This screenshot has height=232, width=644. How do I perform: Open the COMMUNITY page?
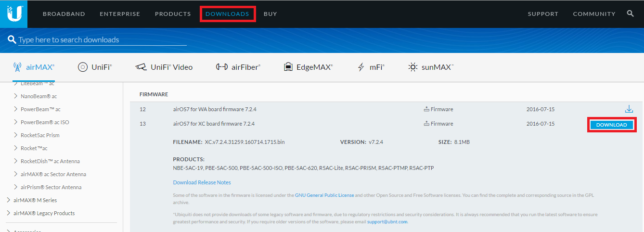pos(594,14)
